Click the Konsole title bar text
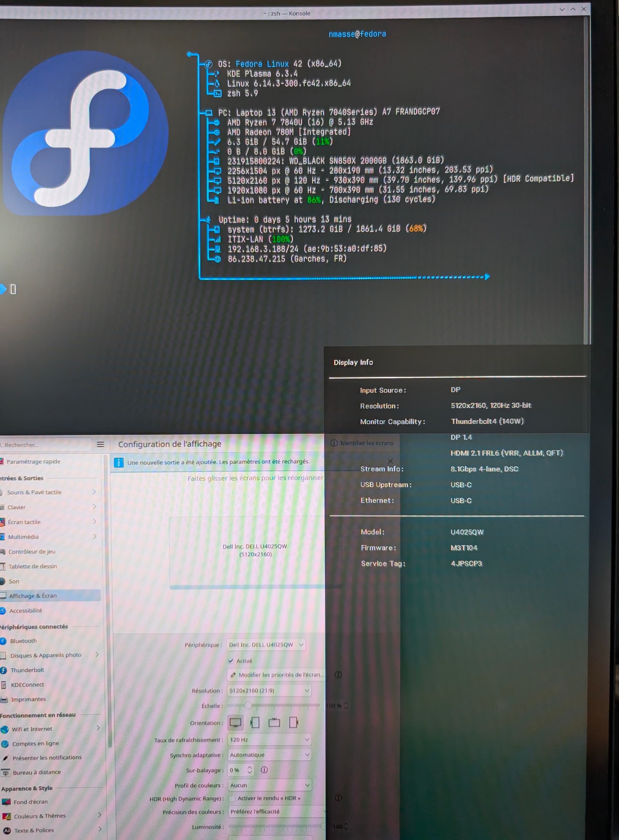This screenshot has height=840, width=619. 287,14
